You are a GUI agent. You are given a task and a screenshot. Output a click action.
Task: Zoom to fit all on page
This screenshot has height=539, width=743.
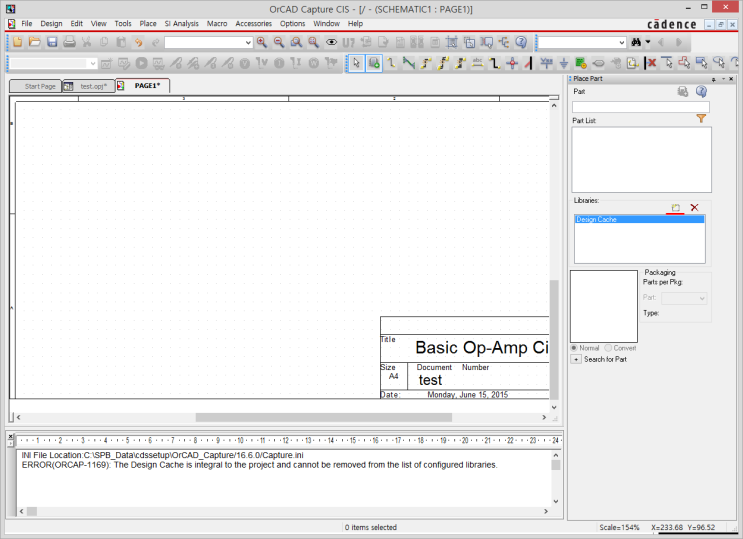(x=314, y=42)
